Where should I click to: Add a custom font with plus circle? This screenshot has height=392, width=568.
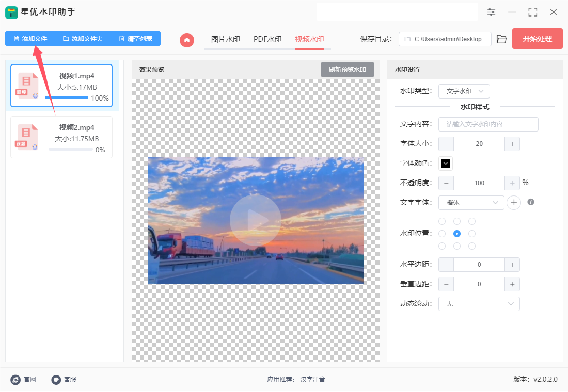pyautogui.click(x=514, y=203)
